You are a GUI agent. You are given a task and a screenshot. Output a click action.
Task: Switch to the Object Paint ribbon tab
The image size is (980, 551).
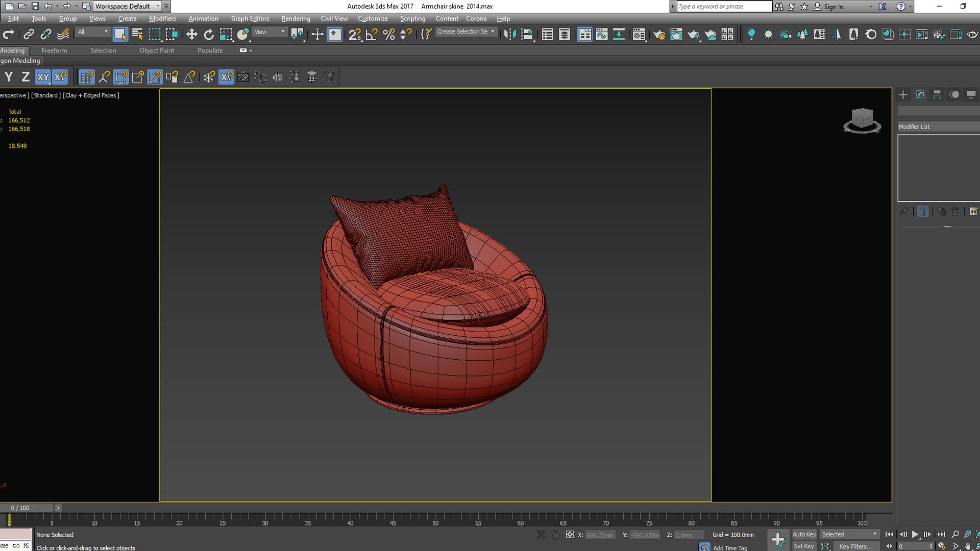(157, 51)
